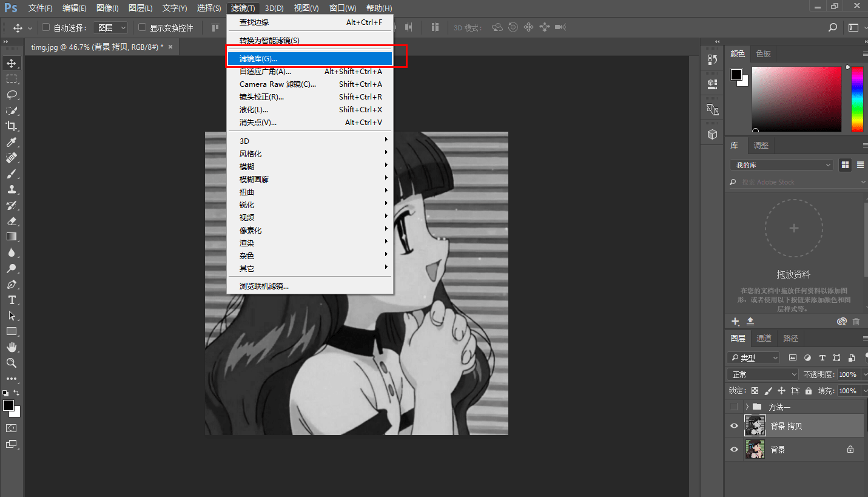This screenshot has height=497, width=868.
Task: Enable the 自动选择 checkbox
Action: [45, 27]
